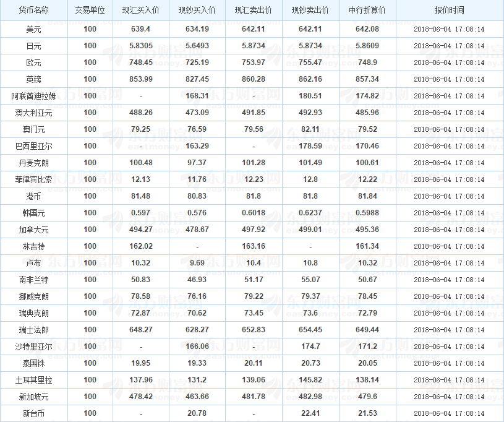504x422 pixels.
Task: Select the 美元 currency row name
Action: coord(34,29)
